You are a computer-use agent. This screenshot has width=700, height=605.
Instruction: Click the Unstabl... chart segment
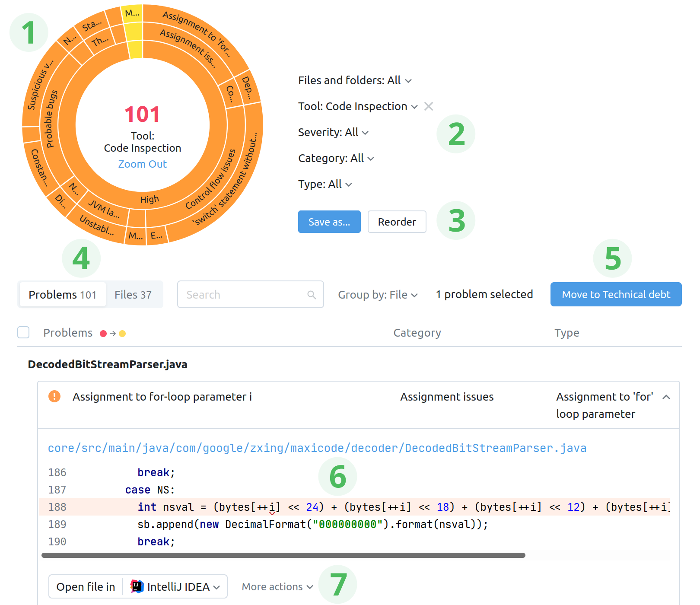(97, 226)
